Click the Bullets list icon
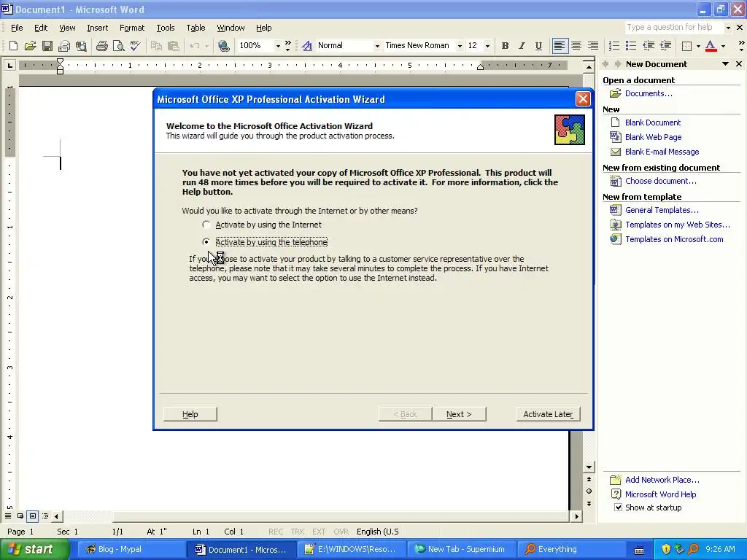The image size is (747, 560). (631, 46)
